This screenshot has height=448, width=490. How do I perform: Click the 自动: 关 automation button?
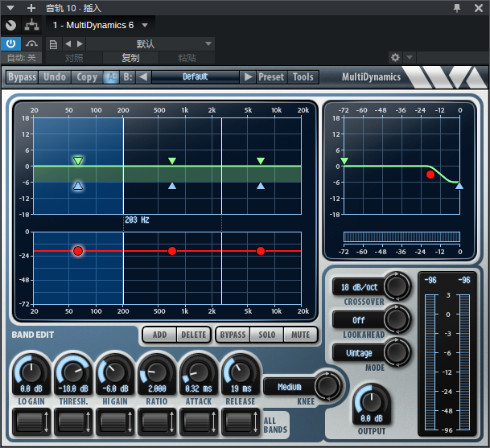tap(21, 58)
